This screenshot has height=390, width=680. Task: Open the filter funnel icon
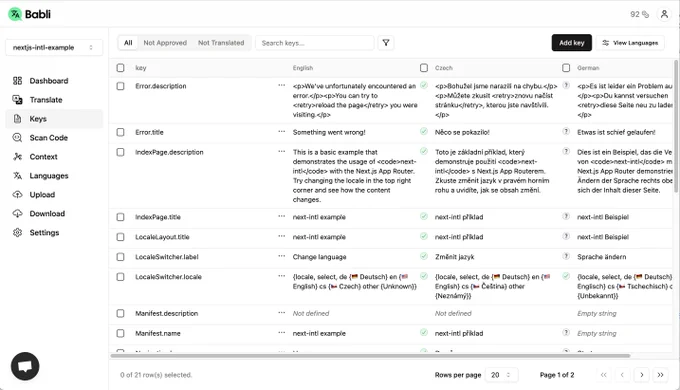point(386,43)
